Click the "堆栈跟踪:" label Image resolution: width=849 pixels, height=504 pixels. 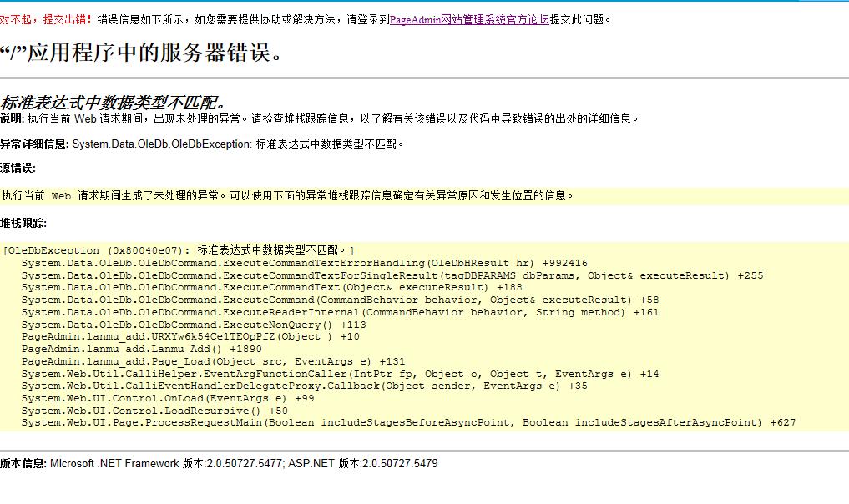point(23,223)
